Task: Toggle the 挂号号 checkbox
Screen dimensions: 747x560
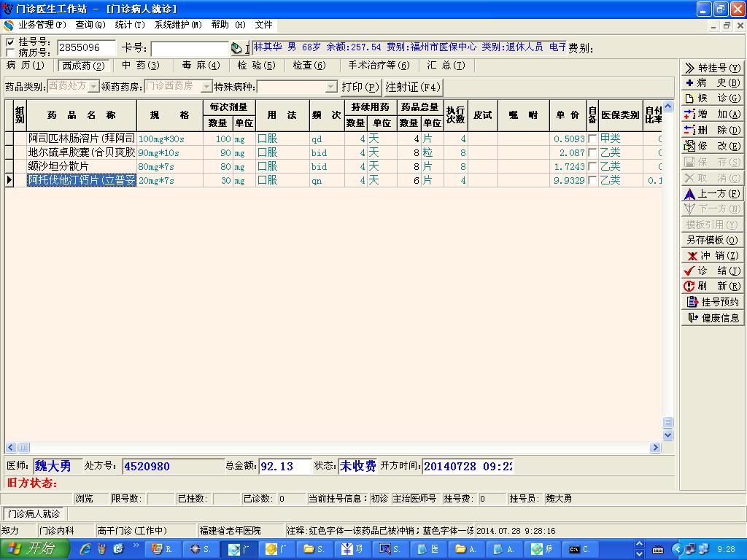Action: [x=10, y=42]
